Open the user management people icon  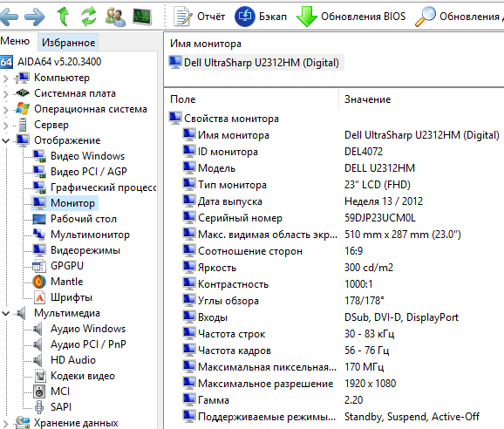click(115, 17)
